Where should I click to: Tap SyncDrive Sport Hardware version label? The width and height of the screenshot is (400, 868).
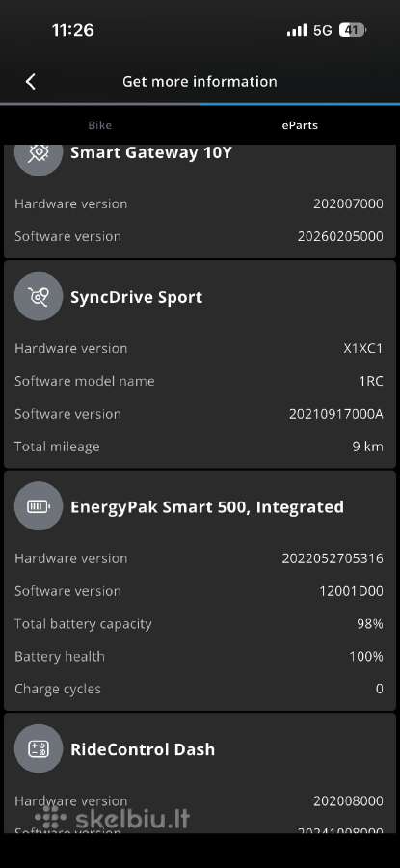pos(70,349)
